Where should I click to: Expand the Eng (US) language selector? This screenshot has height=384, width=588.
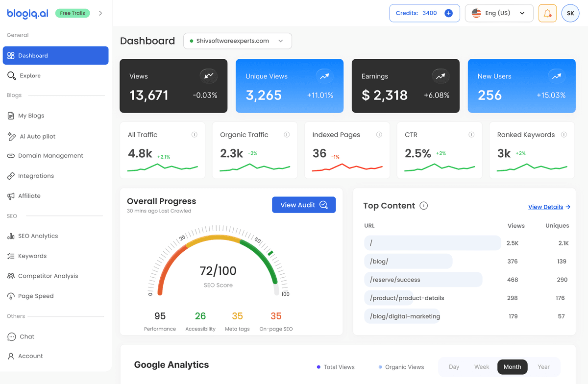[499, 13]
